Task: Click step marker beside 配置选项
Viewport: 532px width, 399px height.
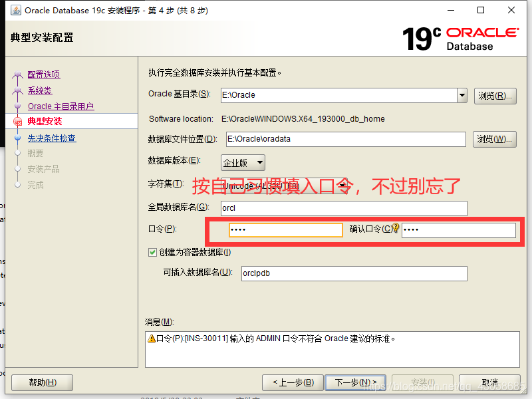Action: click(x=17, y=74)
